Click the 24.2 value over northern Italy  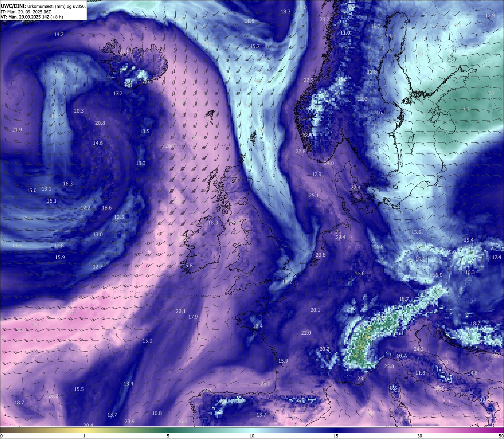pyautogui.click(x=419, y=350)
